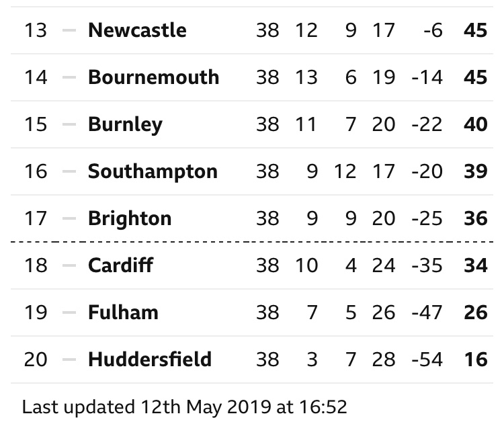The image size is (504, 422).
Task: Open the Bournemouth team page
Action: tap(153, 77)
